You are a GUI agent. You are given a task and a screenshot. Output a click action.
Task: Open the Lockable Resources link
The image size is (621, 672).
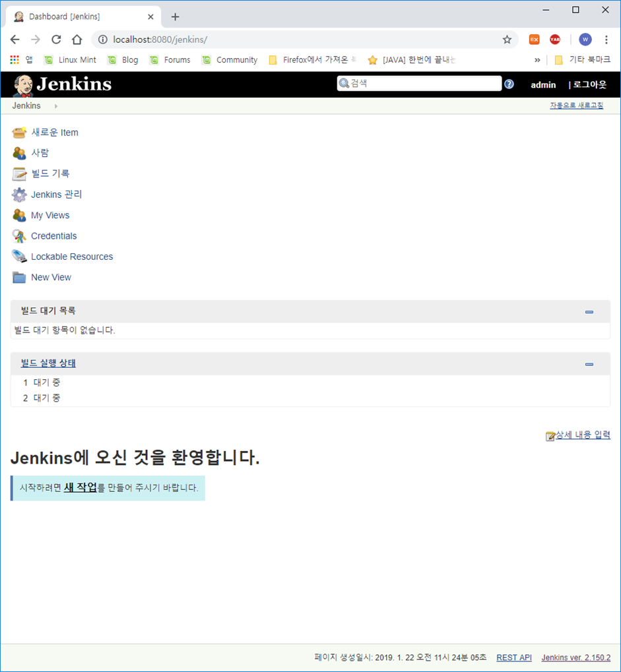point(72,257)
